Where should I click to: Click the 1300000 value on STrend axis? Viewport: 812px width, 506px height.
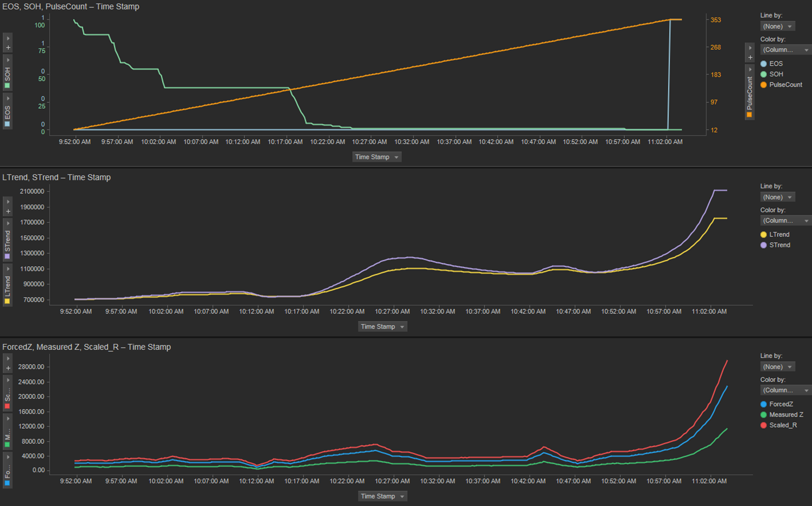coord(32,253)
